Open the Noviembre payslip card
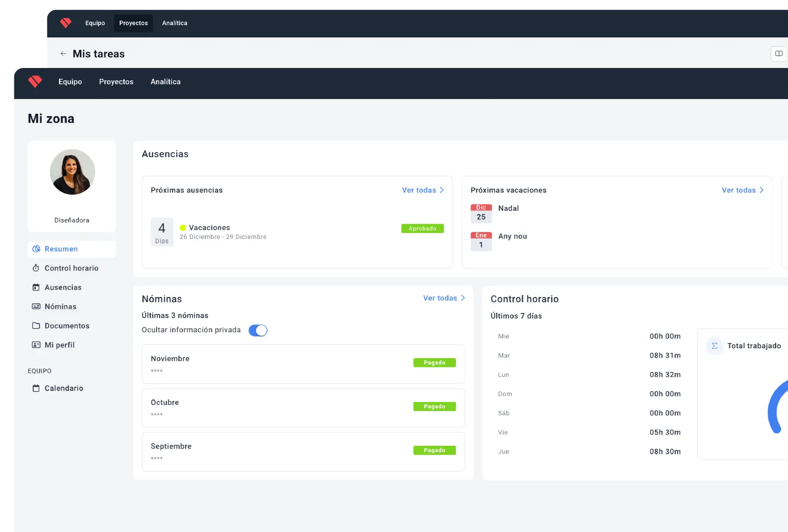This screenshot has height=532, width=788. pyautogui.click(x=303, y=364)
